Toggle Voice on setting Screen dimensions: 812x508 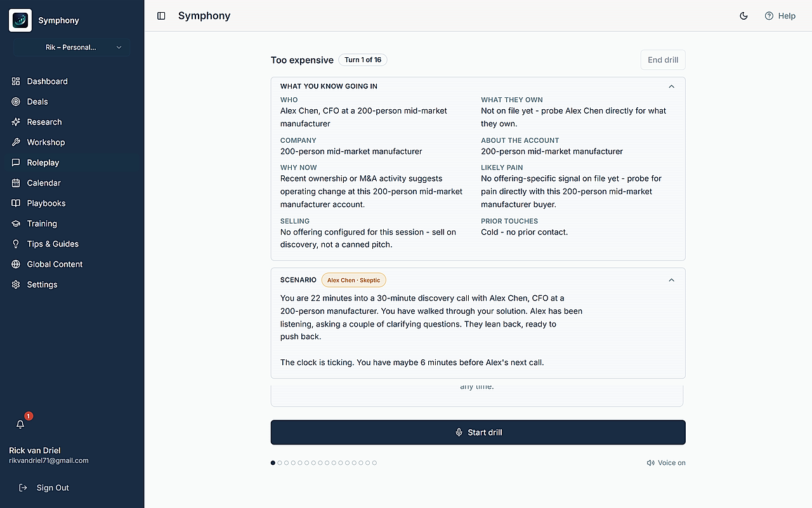pyautogui.click(x=666, y=463)
